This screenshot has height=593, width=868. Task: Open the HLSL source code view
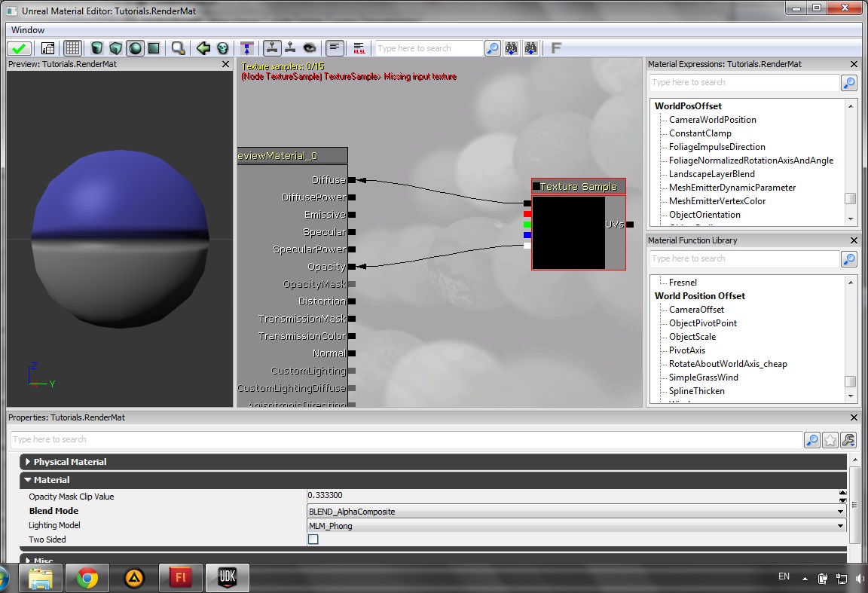[359, 48]
